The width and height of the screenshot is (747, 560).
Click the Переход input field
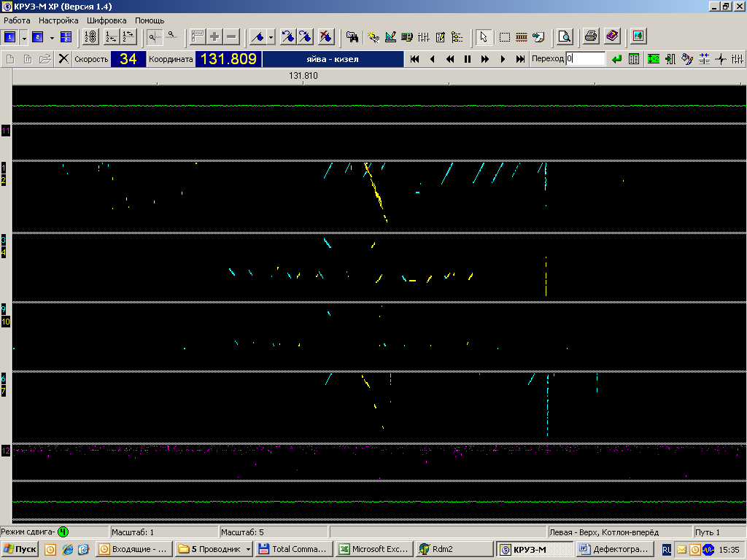pos(585,59)
